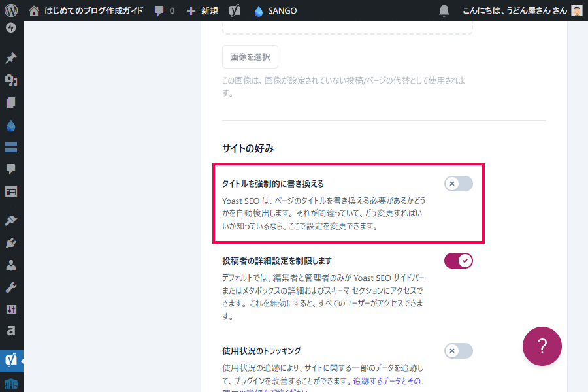This screenshot has width=588, height=392.
Task: Open the form/table sidebar icon
Action: 11,191
